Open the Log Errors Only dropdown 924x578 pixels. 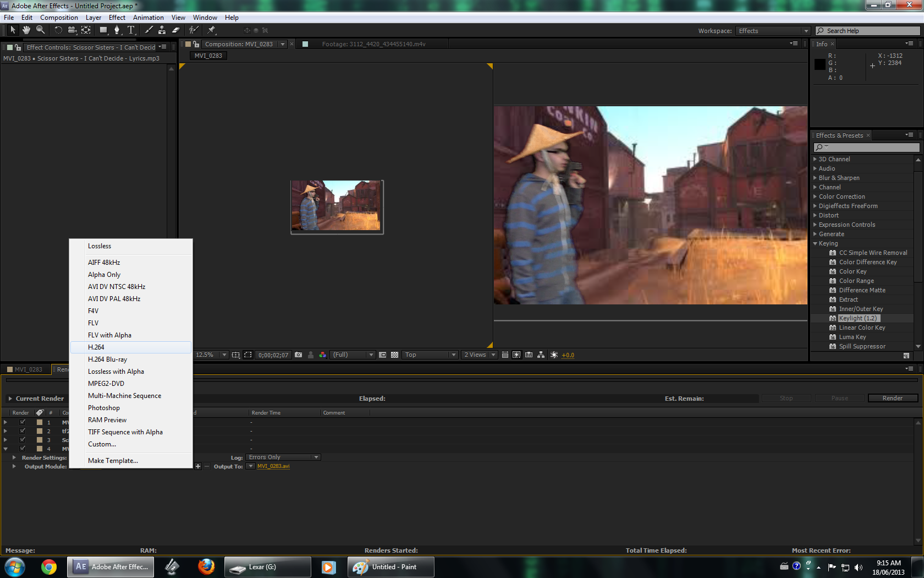283,457
